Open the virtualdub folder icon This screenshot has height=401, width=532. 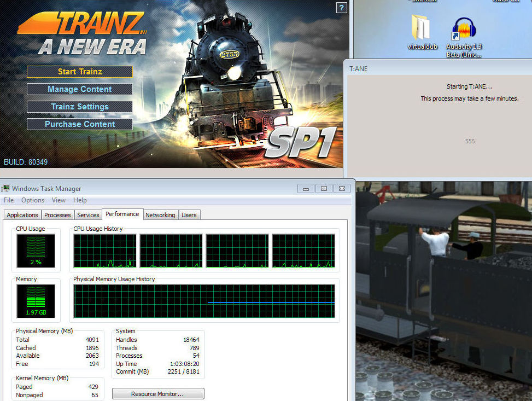tap(422, 32)
